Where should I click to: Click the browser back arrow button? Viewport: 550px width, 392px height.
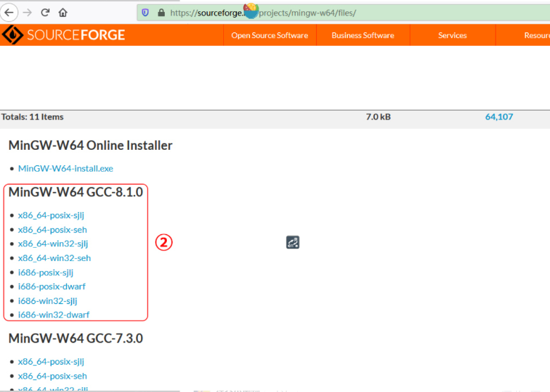click(x=10, y=12)
